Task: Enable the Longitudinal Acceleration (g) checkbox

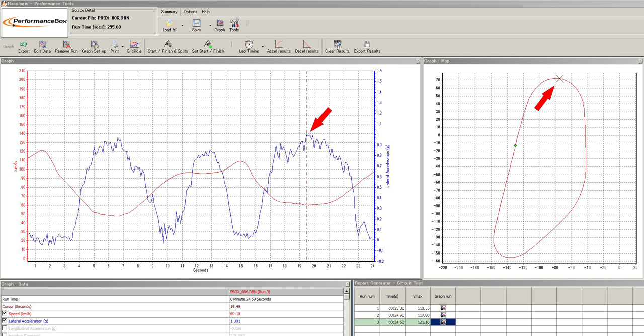Action: click(5, 328)
